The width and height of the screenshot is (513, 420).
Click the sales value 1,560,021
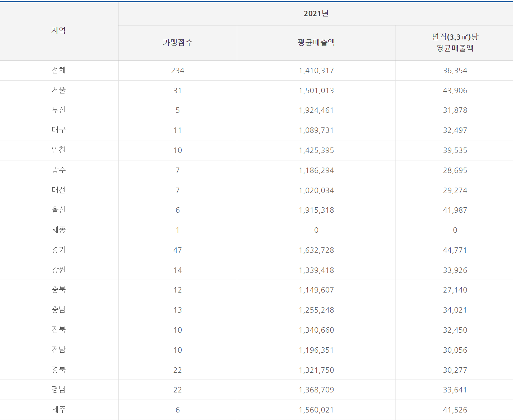[316, 410]
